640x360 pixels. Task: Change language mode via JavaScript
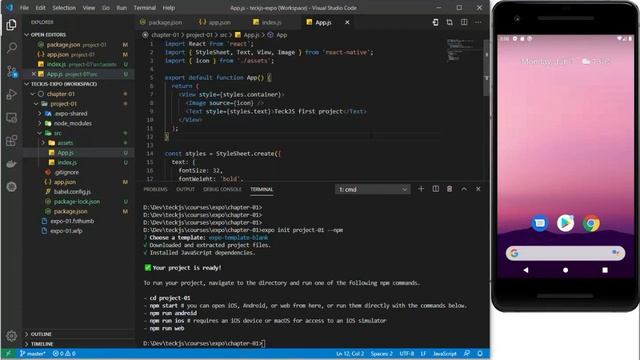[444, 353]
